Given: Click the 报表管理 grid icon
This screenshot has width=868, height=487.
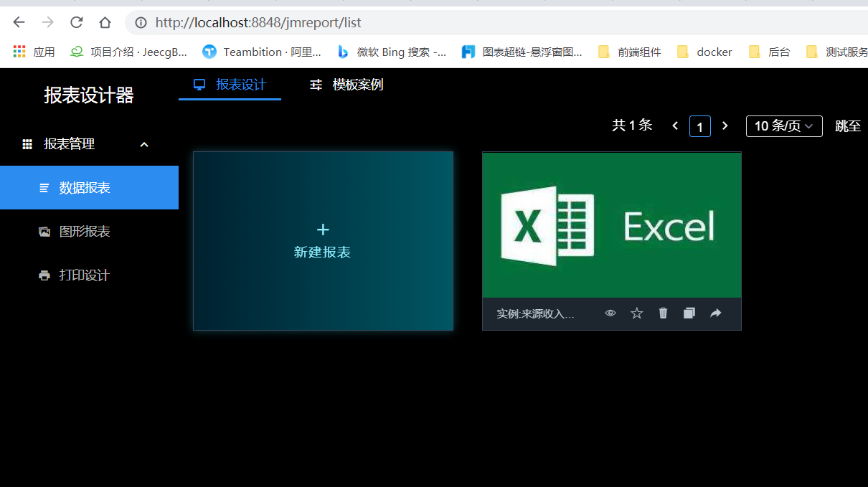Looking at the screenshot, I should click(27, 144).
